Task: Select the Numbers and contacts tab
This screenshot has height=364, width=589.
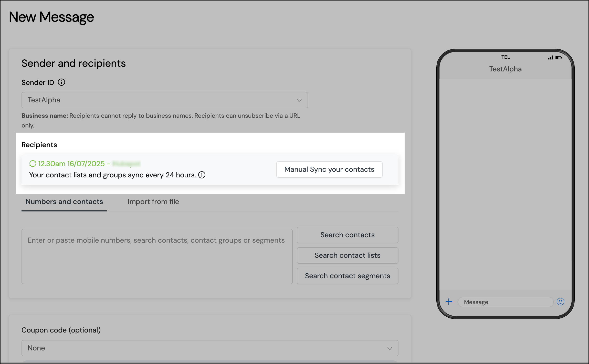Action: tap(64, 202)
